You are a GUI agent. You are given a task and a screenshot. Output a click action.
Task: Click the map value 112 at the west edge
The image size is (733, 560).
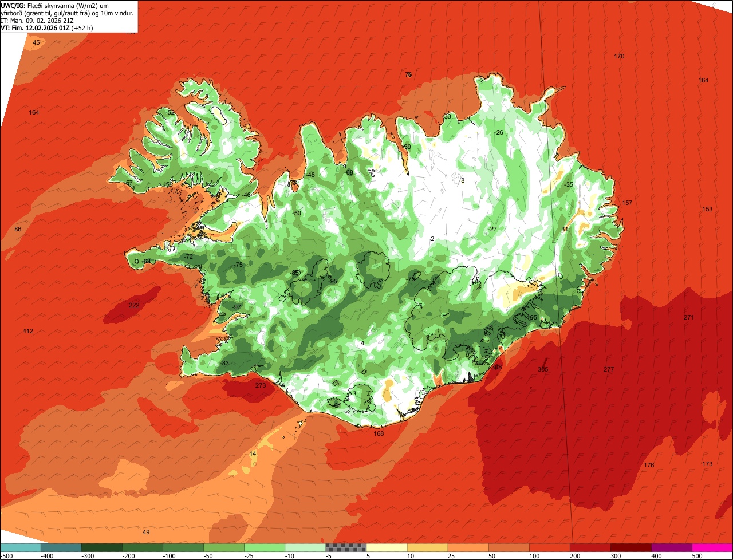click(x=28, y=331)
